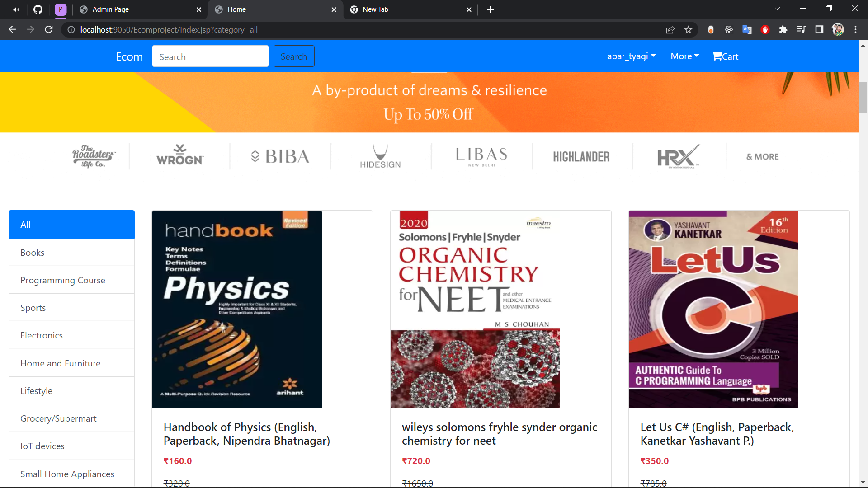Screen dimensions: 868x488
Task: Expand the More dropdown menu
Action: coord(684,56)
